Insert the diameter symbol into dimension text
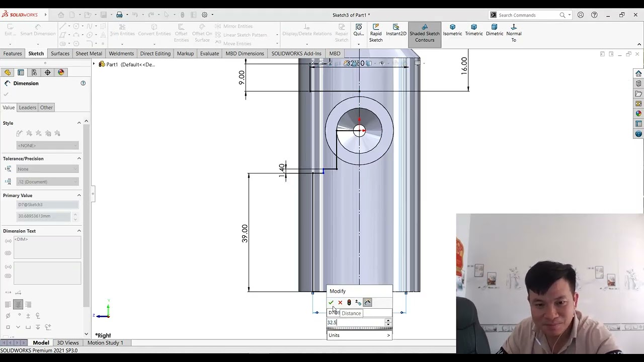Viewport: 644px width, 362px height. 8,316
